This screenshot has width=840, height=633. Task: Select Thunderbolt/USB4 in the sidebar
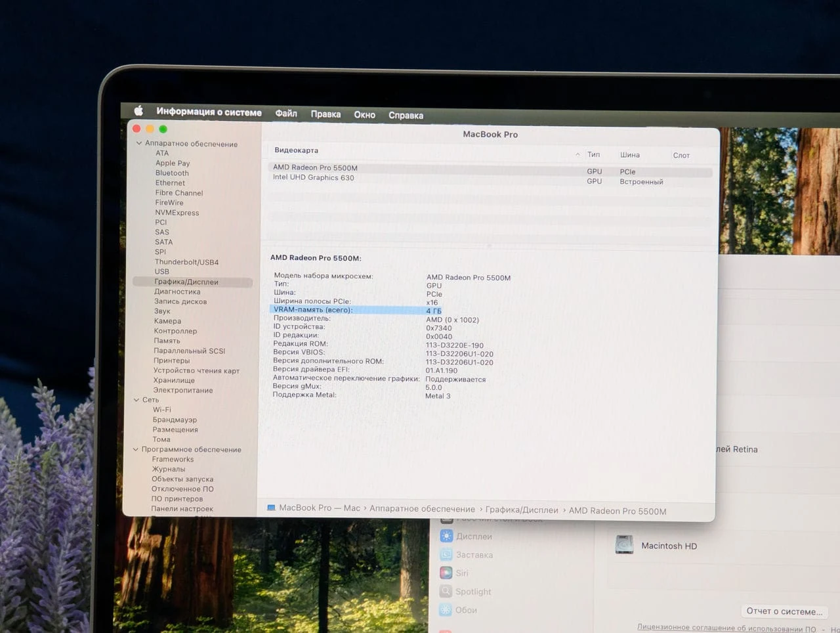click(186, 261)
